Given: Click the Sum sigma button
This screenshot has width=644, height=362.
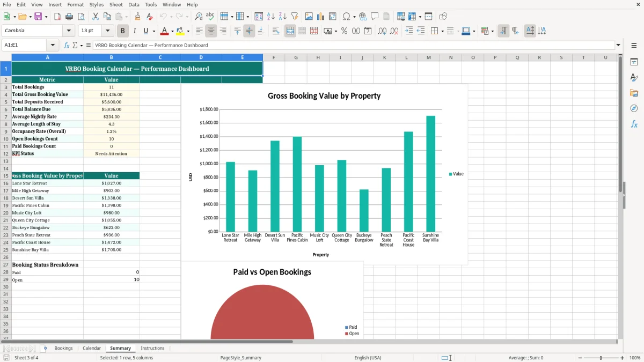Looking at the screenshot, I should [75, 45].
